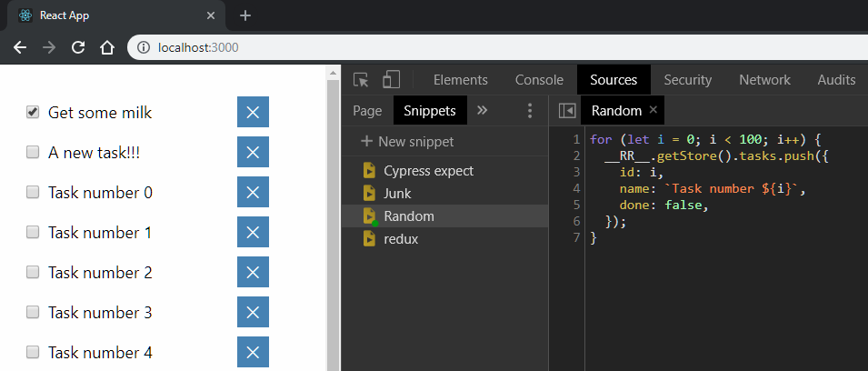Go to the browser home page
This screenshot has height=371, width=868.
point(106,47)
